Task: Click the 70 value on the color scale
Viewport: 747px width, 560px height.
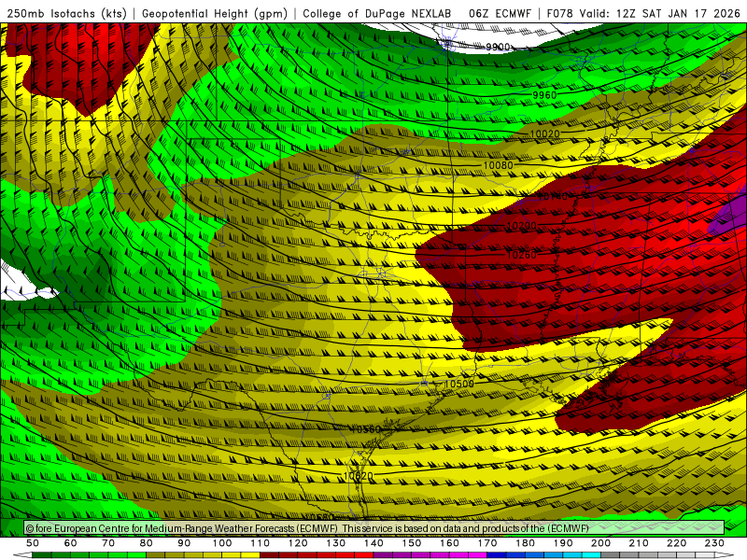Action: click(x=108, y=543)
